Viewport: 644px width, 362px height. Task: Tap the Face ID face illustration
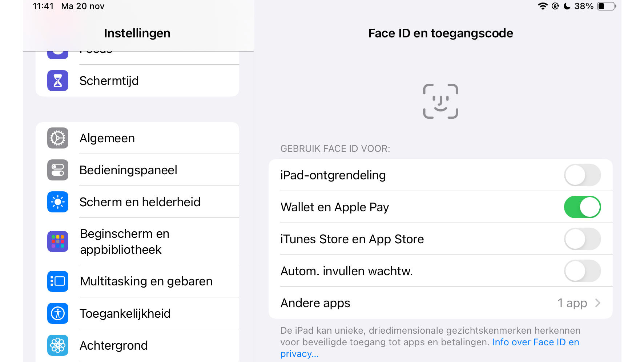440,101
